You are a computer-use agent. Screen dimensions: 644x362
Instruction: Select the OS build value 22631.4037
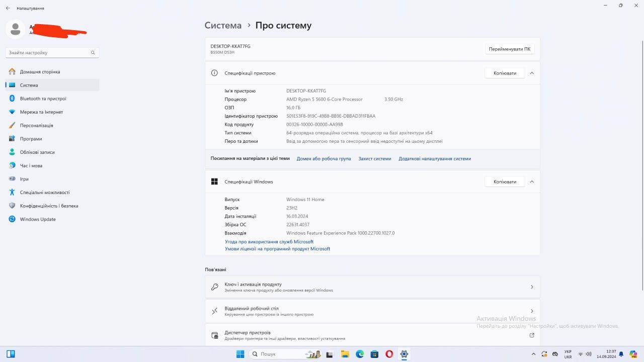(298, 225)
